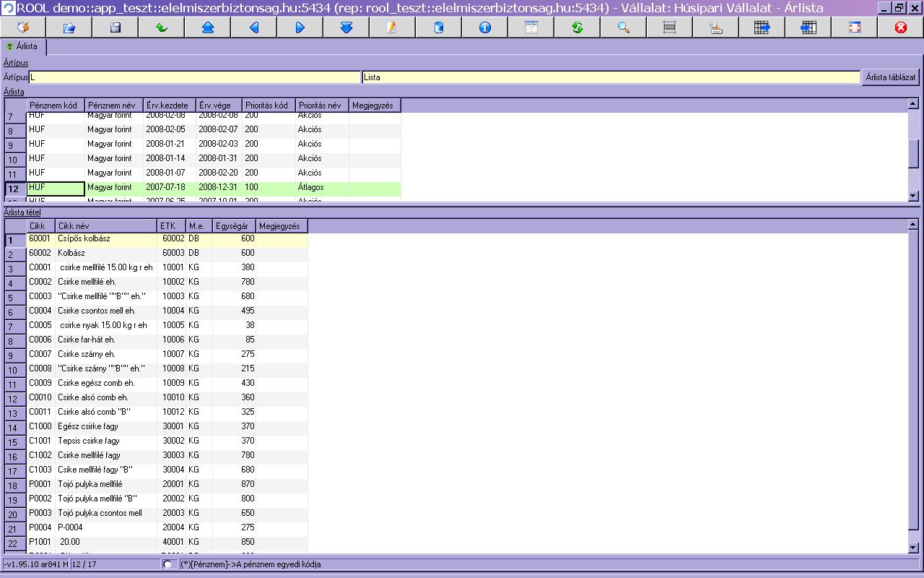The image size is (924, 578).
Task: Click the edit pencil note icon
Action: [393, 27]
